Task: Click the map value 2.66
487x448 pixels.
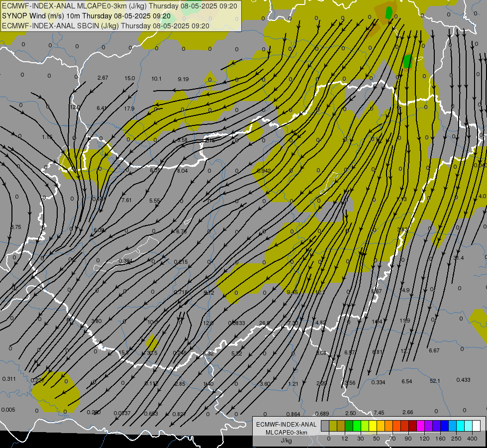Action: point(408,412)
